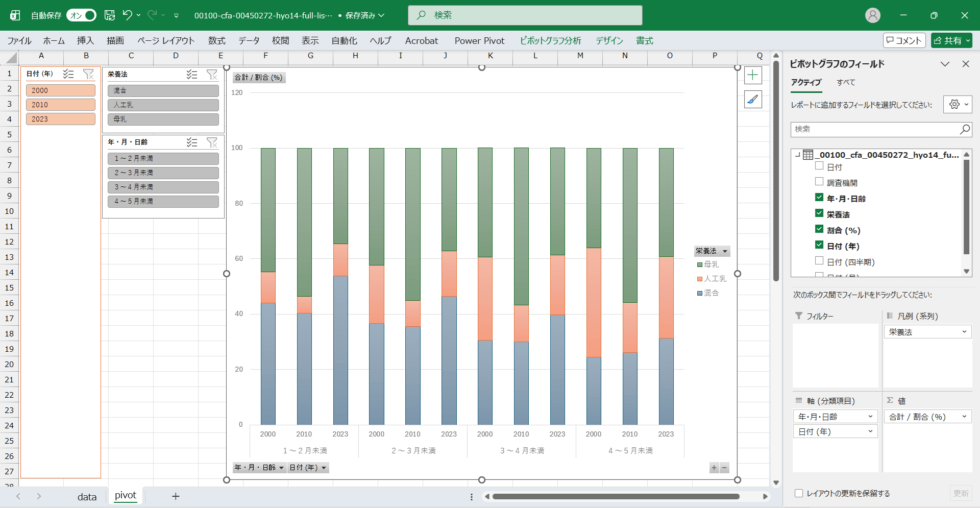Uncheck the 割合 (%) field checkbox
980x508 pixels.
point(819,229)
